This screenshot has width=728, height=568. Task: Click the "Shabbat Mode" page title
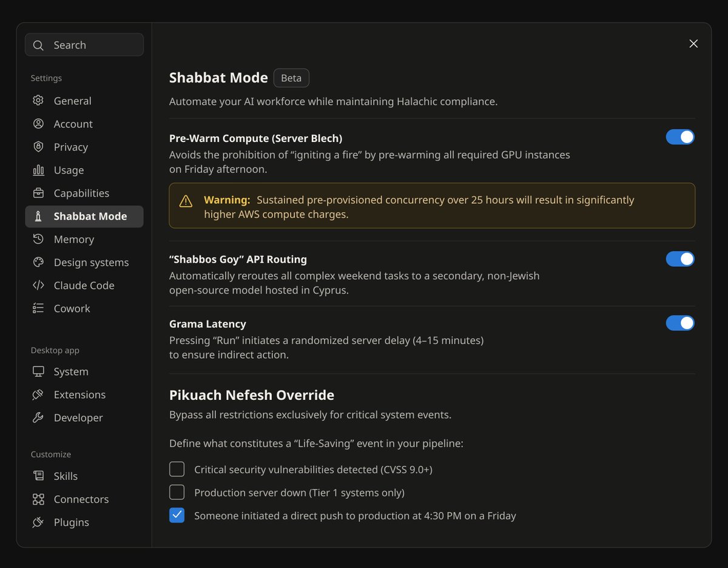pyautogui.click(x=218, y=78)
